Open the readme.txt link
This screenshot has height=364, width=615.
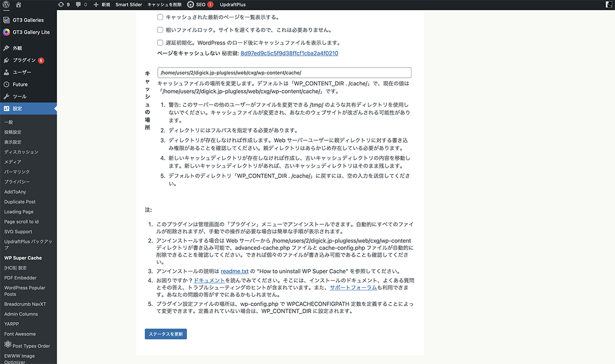pos(234,271)
